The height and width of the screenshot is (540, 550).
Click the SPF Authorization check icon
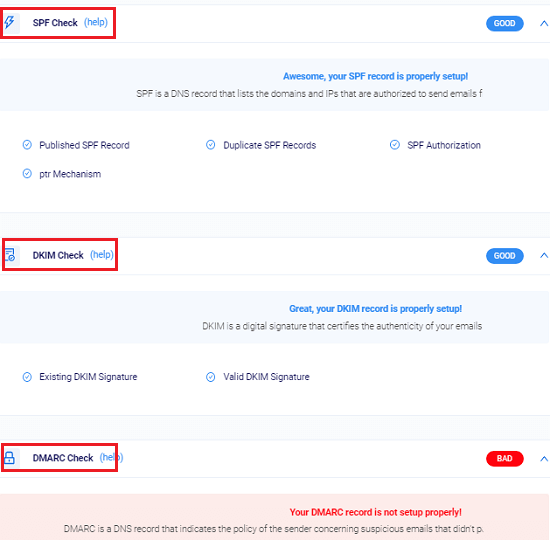(395, 145)
